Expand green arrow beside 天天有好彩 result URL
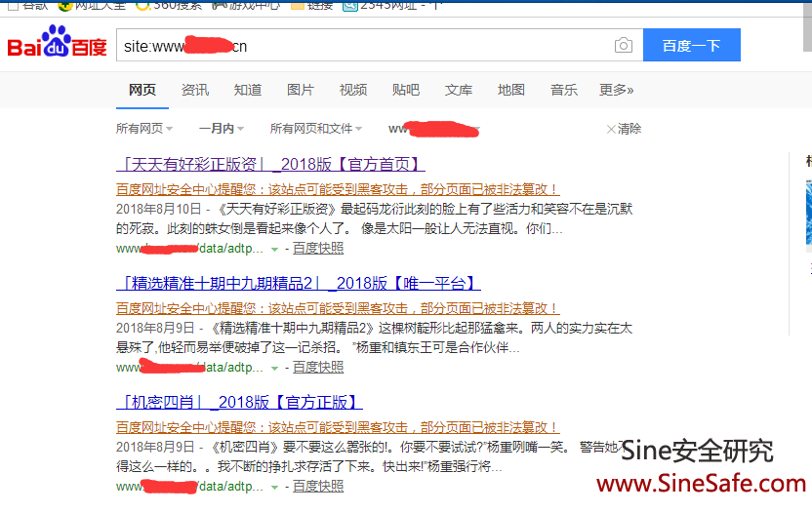The height and width of the screenshot is (513, 812). coord(274,250)
